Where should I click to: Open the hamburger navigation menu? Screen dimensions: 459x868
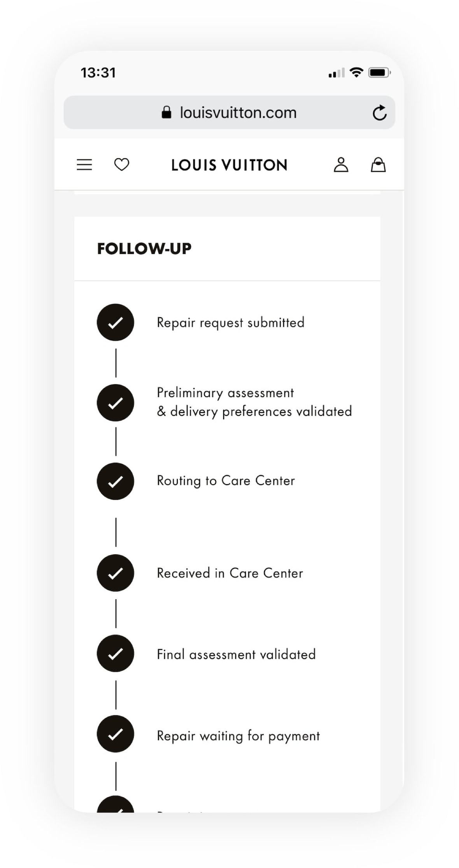pos(84,165)
